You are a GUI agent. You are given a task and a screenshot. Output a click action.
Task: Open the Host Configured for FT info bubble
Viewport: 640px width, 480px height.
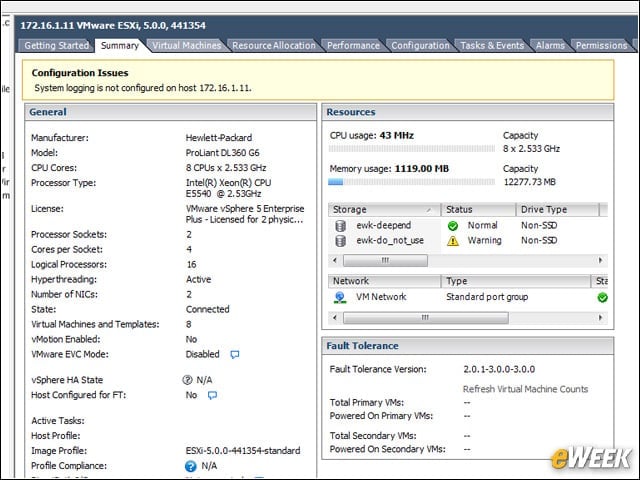coord(212,395)
